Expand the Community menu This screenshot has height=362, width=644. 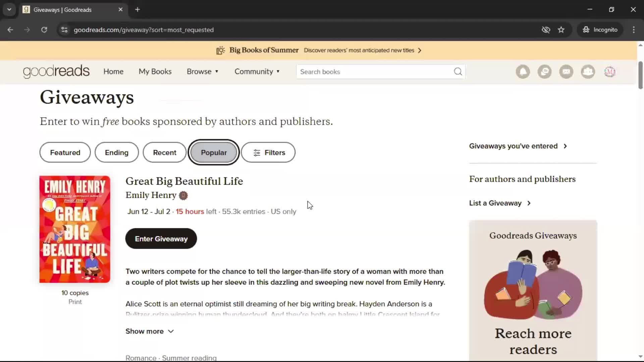point(257,71)
